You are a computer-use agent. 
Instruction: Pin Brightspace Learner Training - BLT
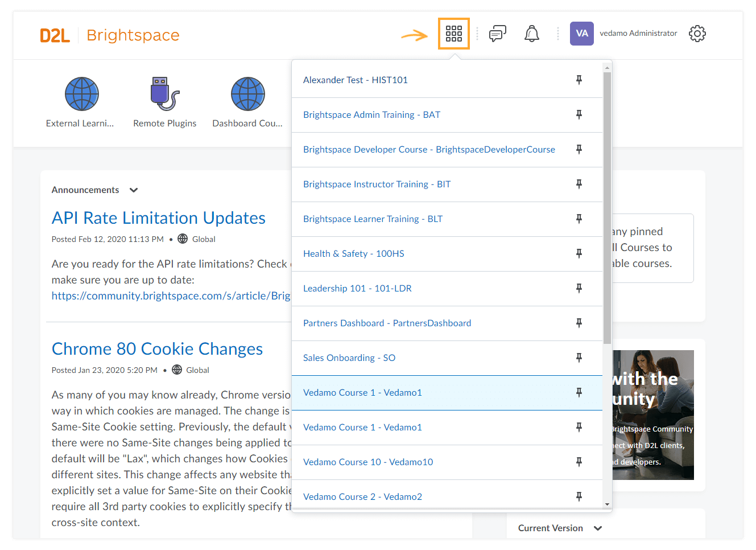click(x=579, y=219)
